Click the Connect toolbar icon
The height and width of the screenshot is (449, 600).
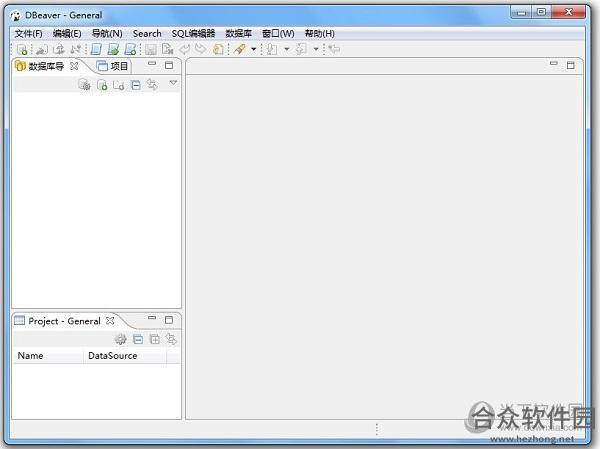point(41,49)
